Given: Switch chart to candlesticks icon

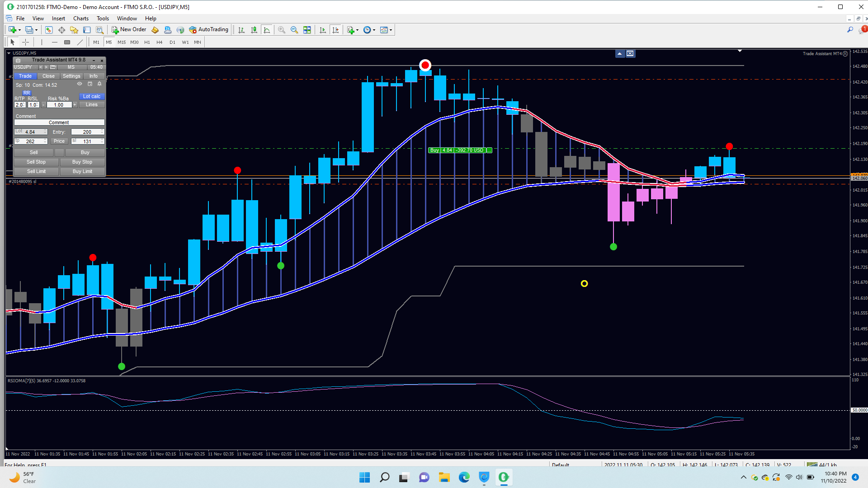Looking at the screenshot, I should coord(254,30).
